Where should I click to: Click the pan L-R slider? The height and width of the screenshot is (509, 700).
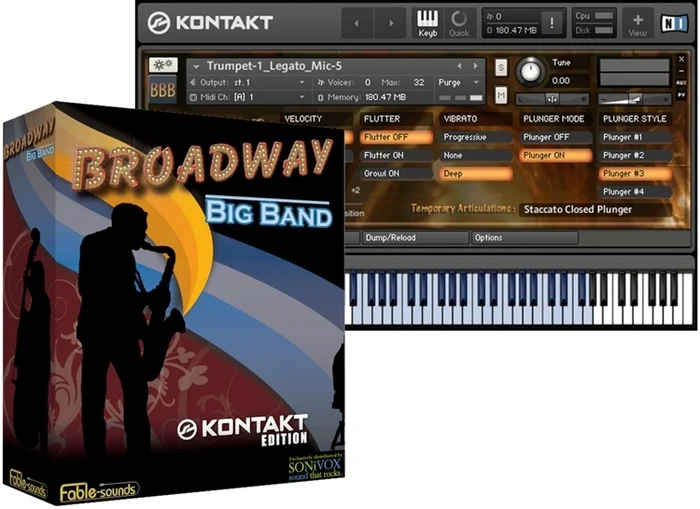tap(552, 99)
